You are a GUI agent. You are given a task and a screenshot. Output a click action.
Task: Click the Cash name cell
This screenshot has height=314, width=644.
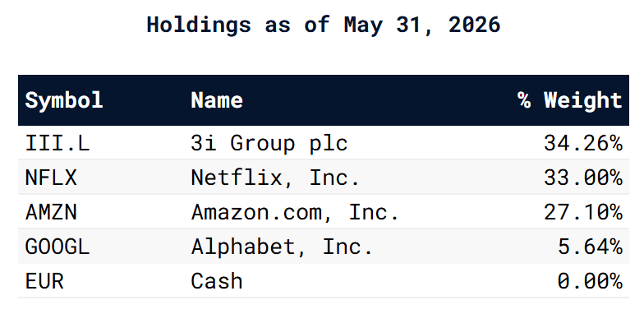tap(217, 281)
